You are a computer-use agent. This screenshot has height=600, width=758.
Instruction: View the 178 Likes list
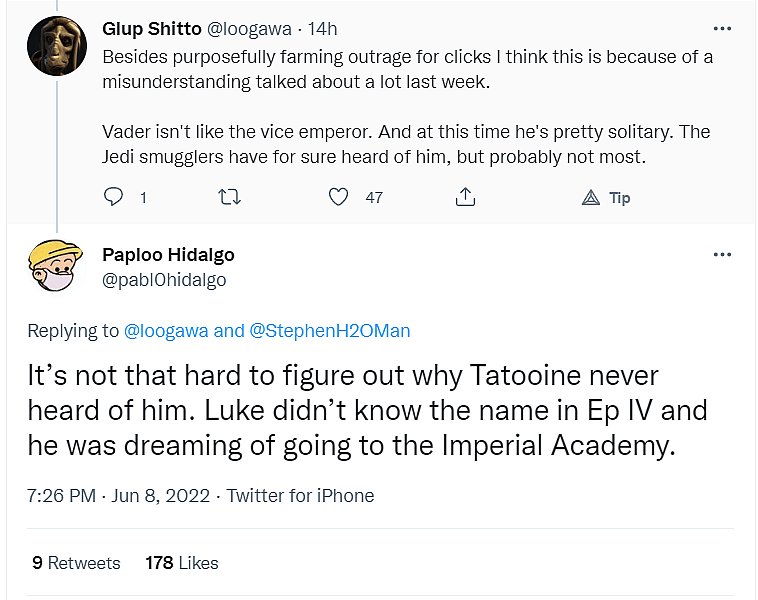(181, 563)
